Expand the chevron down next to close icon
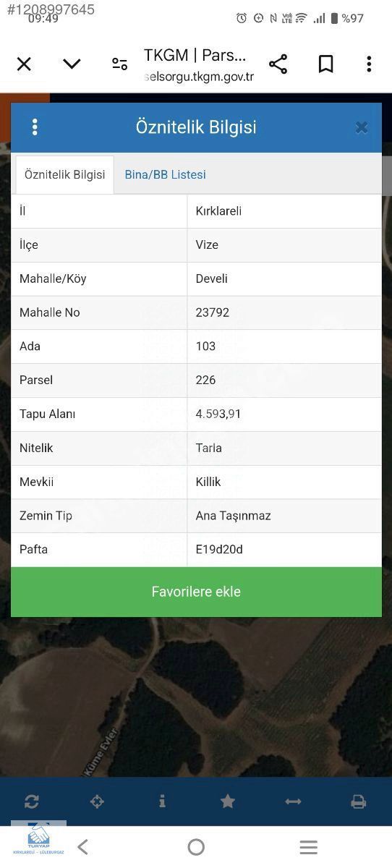Viewport: 392px width, 868px height. tap(72, 64)
